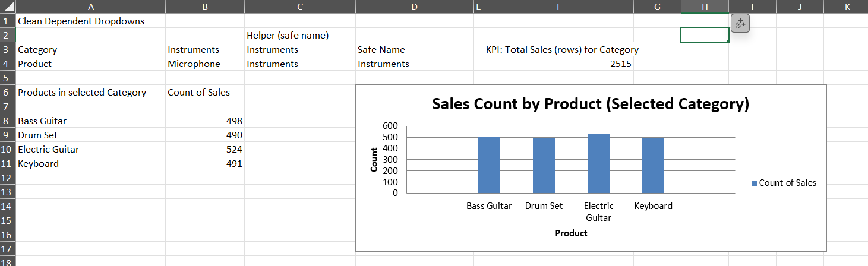Click 'Instruments' in cell D4
Viewport: 868px width, 266px height.
coord(414,64)
